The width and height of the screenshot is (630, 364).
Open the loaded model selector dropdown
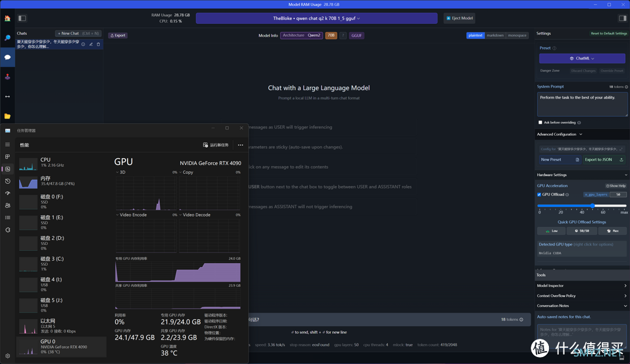pyautogui.click(x=317, y=18)
